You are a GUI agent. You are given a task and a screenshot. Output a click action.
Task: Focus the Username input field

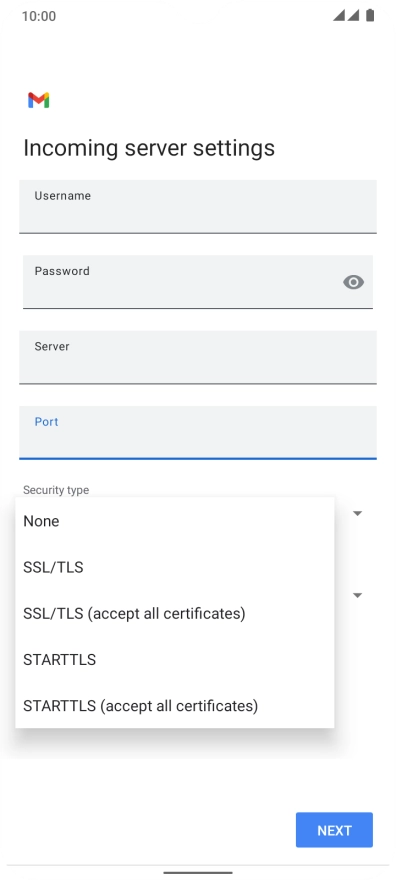197,207
